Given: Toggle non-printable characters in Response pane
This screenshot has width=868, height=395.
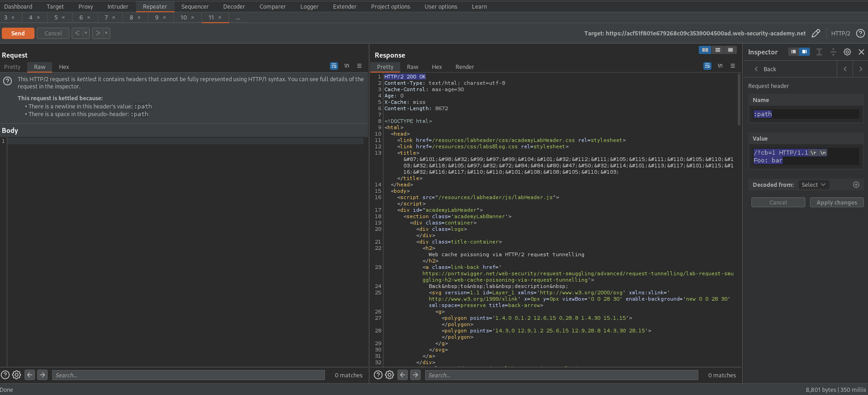Looking at the screenshot, I should pos(720,66).
